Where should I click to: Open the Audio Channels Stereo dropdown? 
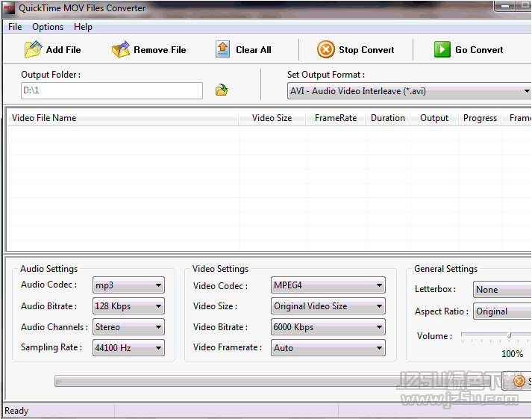click(x=128, y=327)
